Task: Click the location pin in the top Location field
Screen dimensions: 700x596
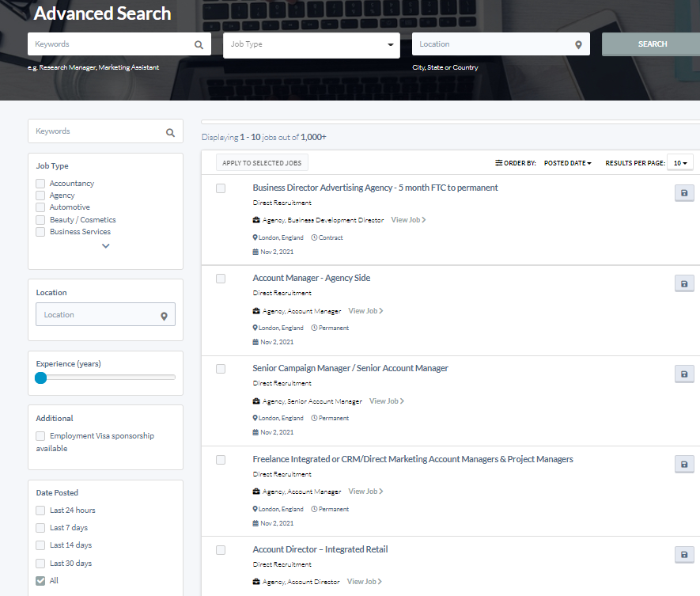Action: [x=578, y=44]
